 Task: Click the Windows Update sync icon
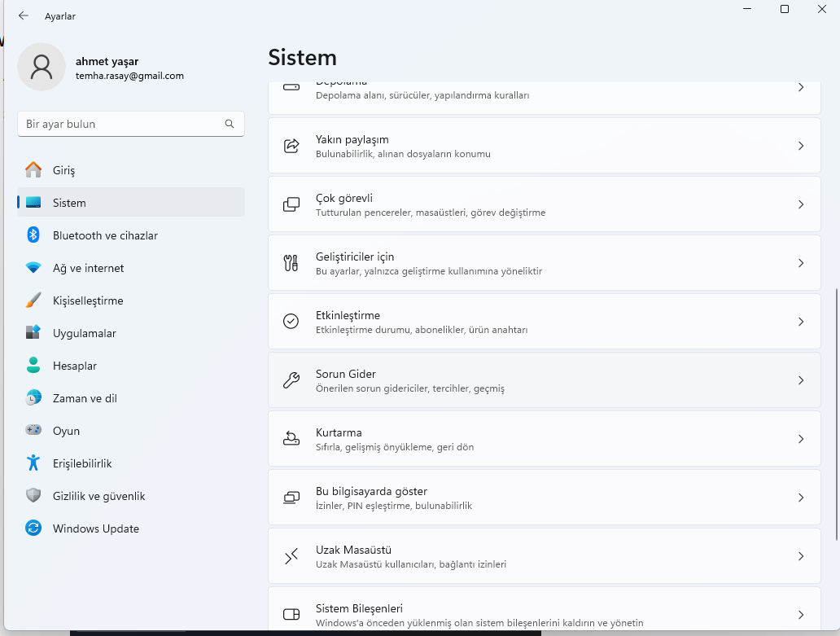click(x=33, y=529)
